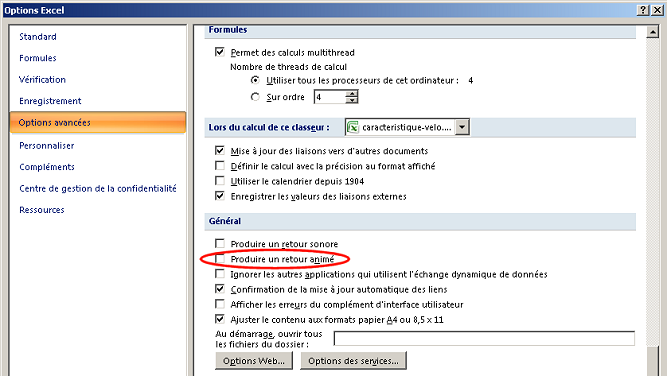Select the Sur ordre radio button

(x=255, y=97)
